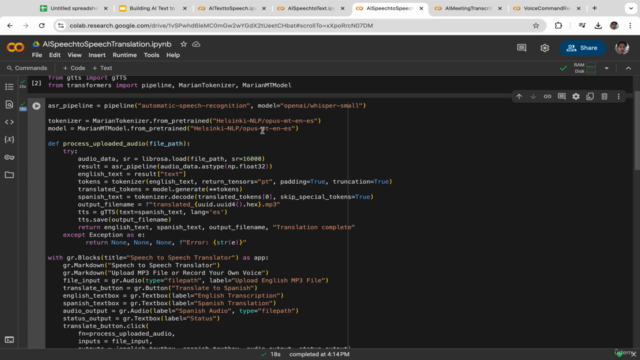640x360 pixels.
Task: Switch to the AISpeechtoText tab
Action: click(310, 8)
